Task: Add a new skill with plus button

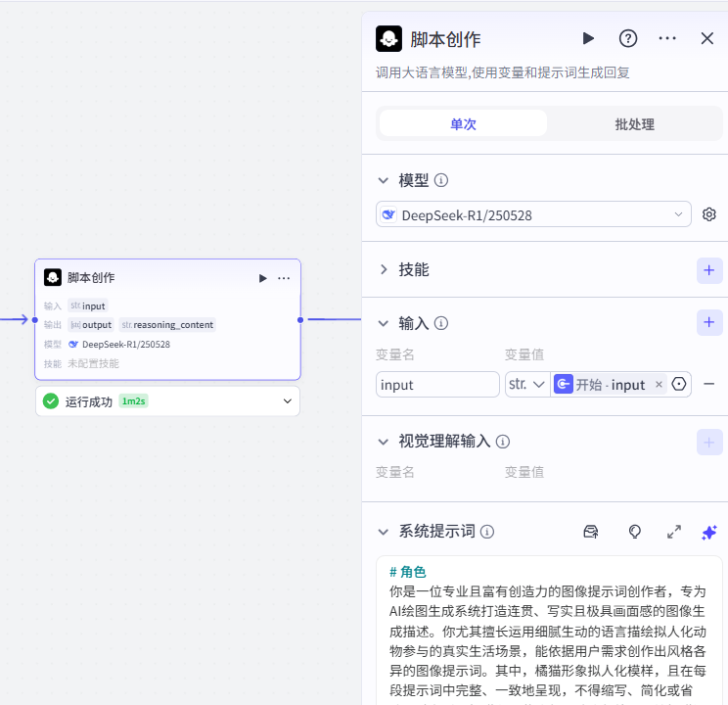Action: click(x=709, y=270)
